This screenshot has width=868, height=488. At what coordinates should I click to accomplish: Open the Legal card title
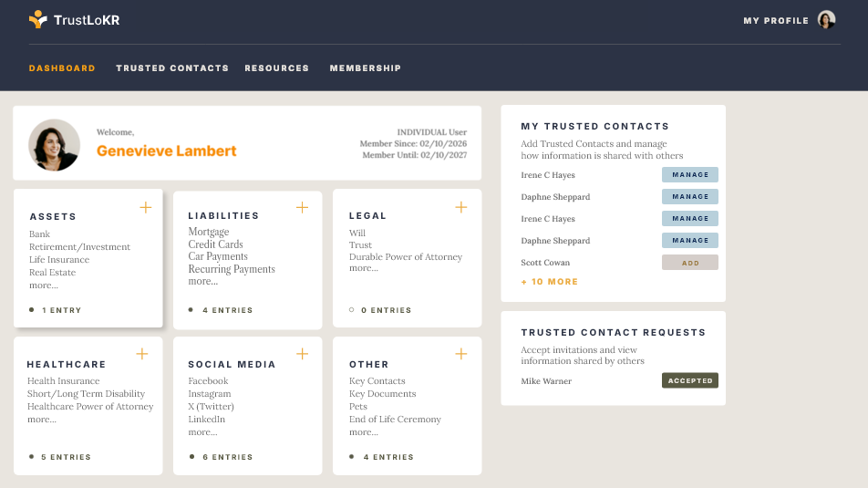pyautogui.click(x=367, y=215)
